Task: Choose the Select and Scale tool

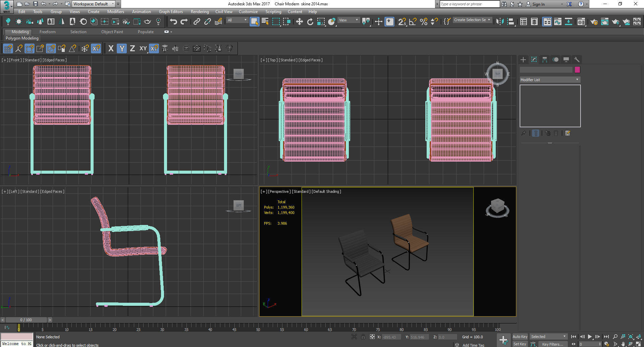Action: click(321, 22)
